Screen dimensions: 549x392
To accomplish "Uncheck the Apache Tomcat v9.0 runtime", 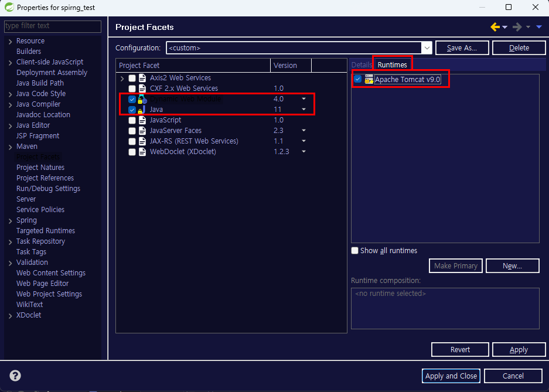I will 357,79.
